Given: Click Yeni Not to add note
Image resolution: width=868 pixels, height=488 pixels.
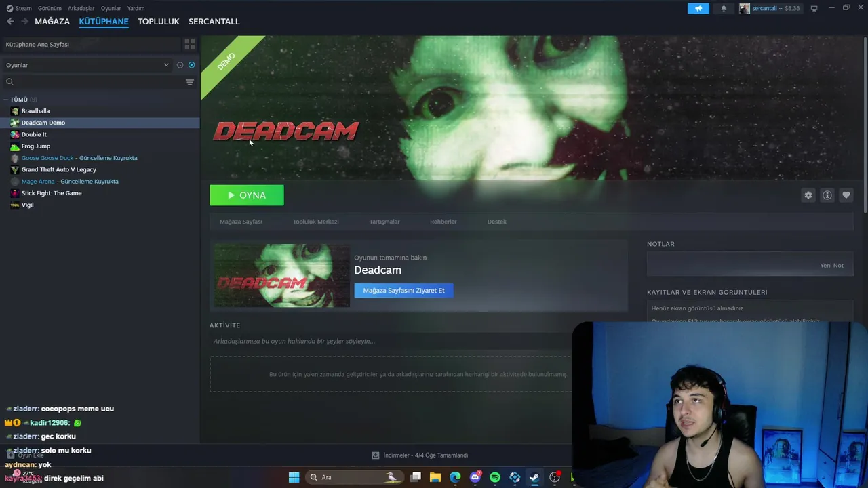Looking at the screenshot, I should click(x=832, y=266).
